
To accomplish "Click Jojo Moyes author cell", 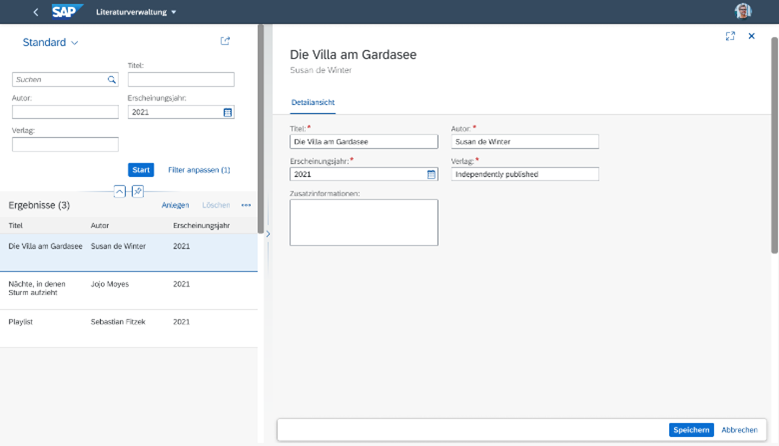I will coord(110,284).
